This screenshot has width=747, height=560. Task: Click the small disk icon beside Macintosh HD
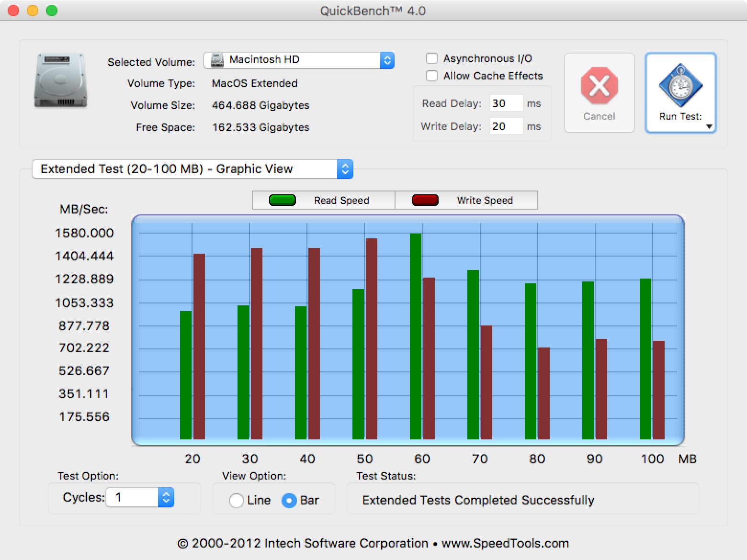217,60
